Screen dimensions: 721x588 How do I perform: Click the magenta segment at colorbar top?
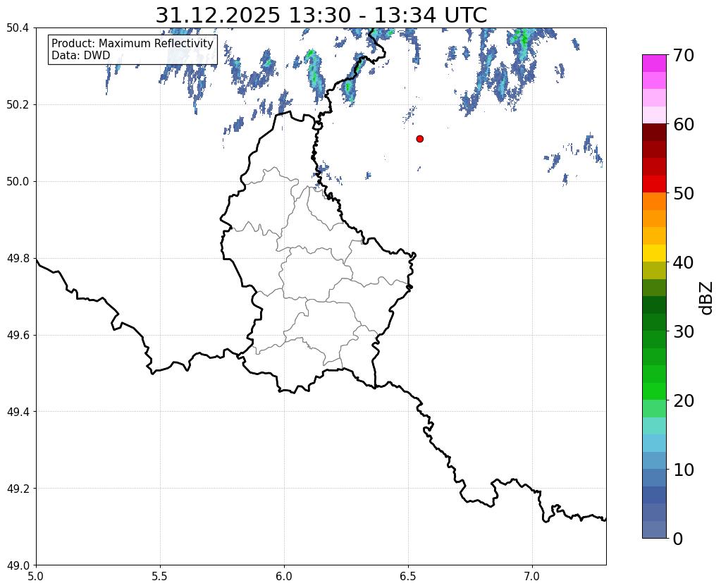coord(653,63)
